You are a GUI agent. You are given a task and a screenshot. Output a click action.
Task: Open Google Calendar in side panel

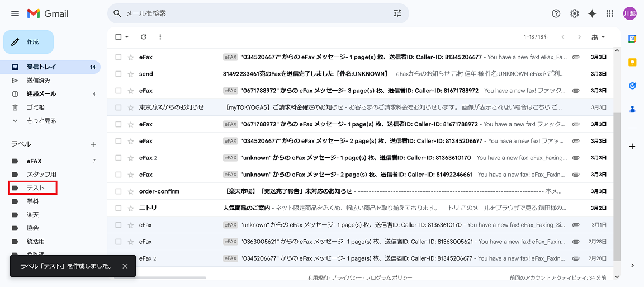pos(632,39)
